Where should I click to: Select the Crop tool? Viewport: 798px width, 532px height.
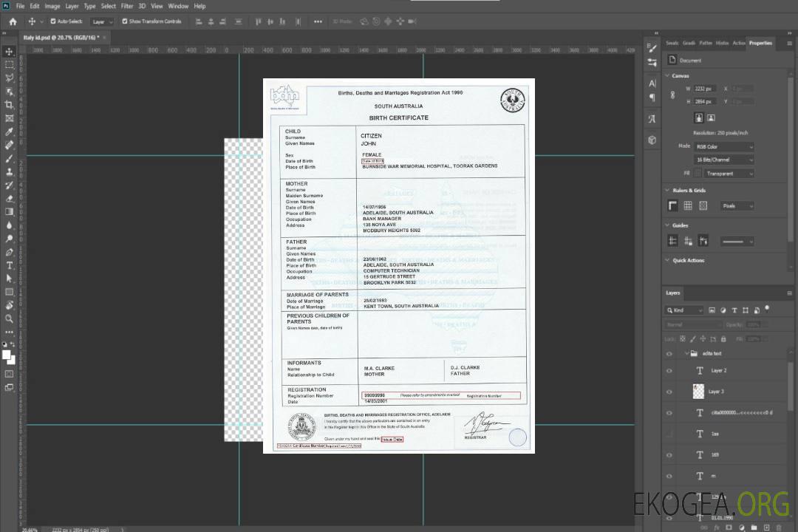click(x=10, y=105)
